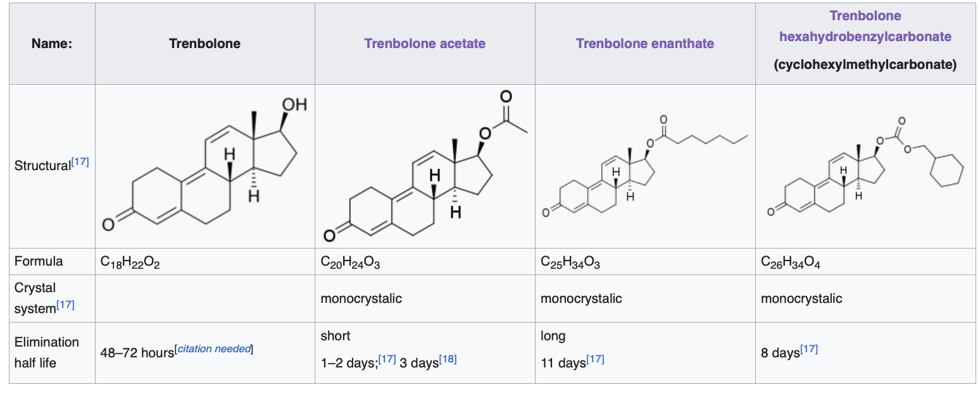Click the C26H34O4 formula cell
The image size is (980, 394).
tap(791, 262)
